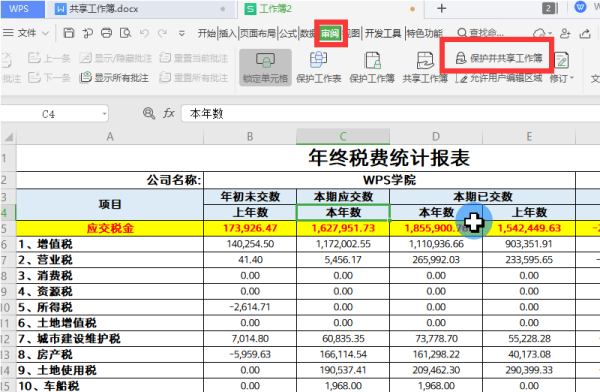
Task: Go to 上一条 previous comment
Action: click(49, 58)
